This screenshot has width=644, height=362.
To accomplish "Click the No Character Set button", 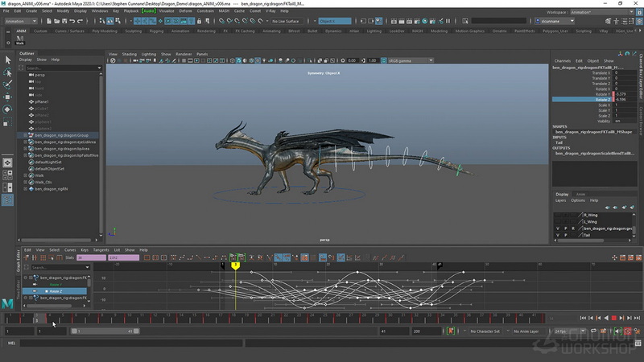I will [485, 331].
